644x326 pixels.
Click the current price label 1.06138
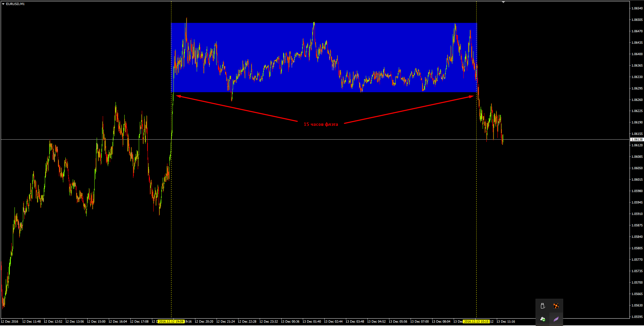[637, 139]
